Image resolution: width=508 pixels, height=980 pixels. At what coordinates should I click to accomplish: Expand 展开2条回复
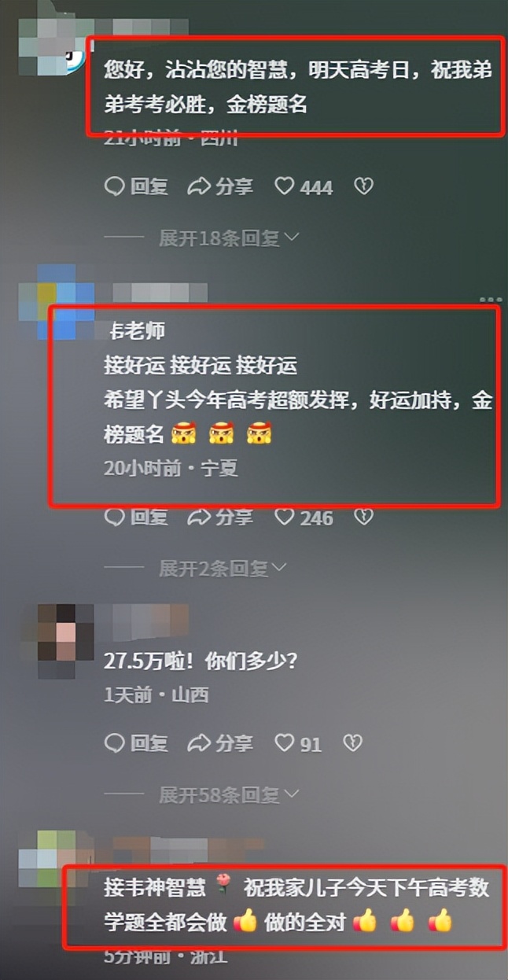coord(223,567)
